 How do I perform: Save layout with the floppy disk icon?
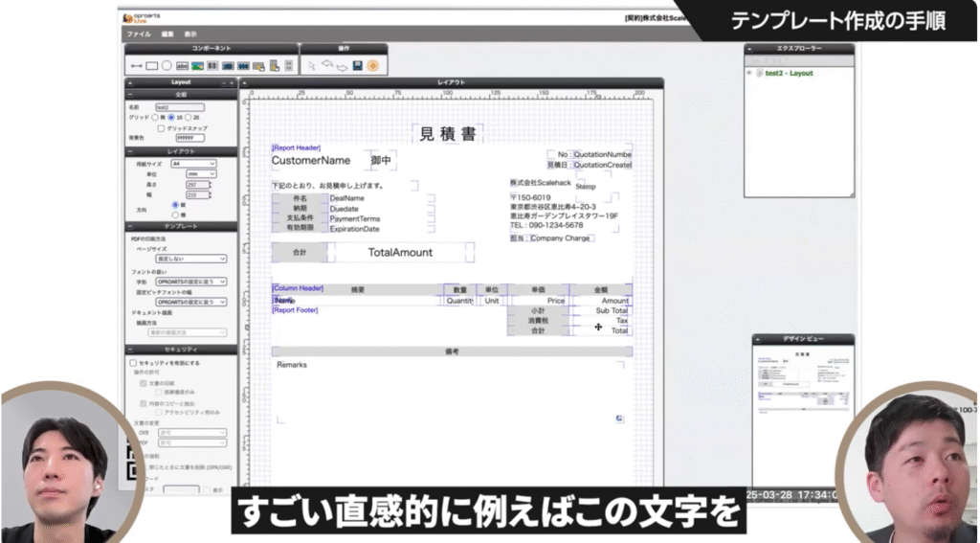(358, 65)
